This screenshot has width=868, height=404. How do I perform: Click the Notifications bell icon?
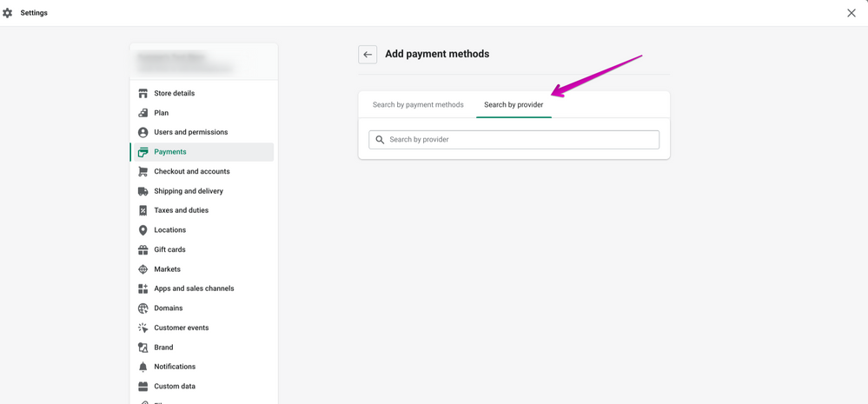pos(143,367)
